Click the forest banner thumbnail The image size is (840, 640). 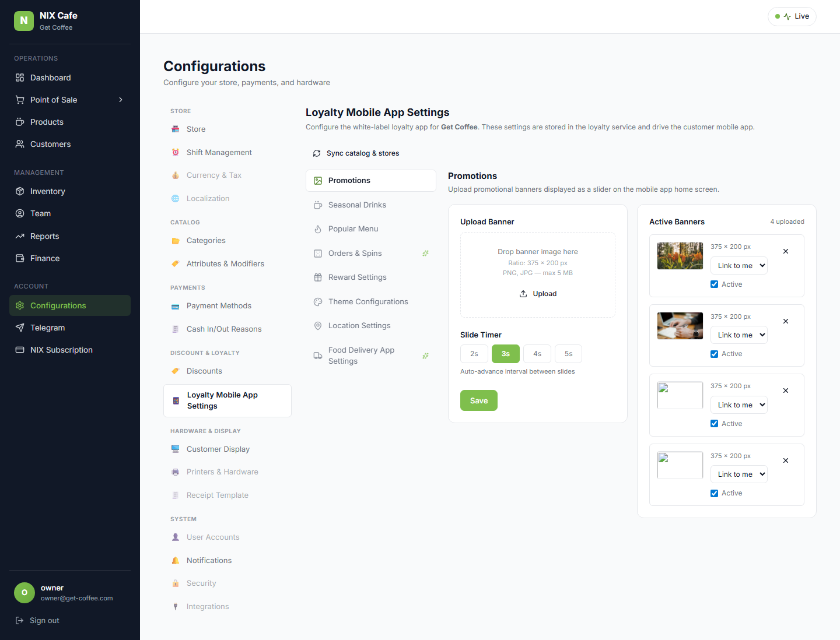pos(680,256)
